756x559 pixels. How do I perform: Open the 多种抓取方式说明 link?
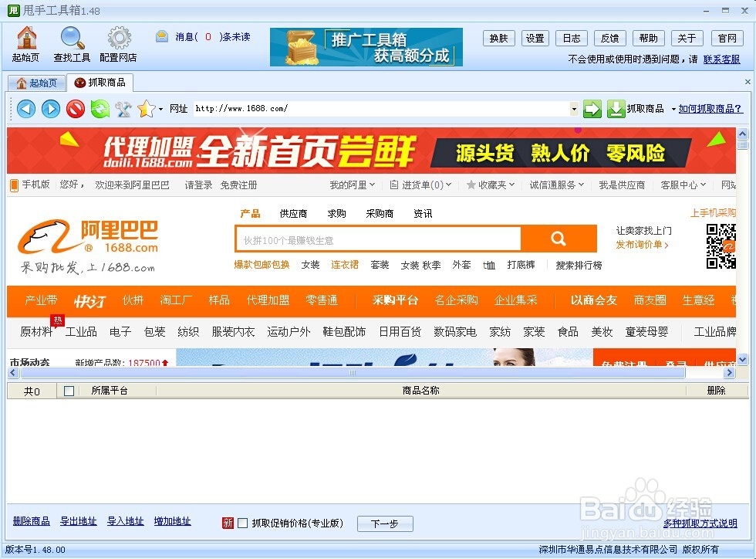click(700, 523)
